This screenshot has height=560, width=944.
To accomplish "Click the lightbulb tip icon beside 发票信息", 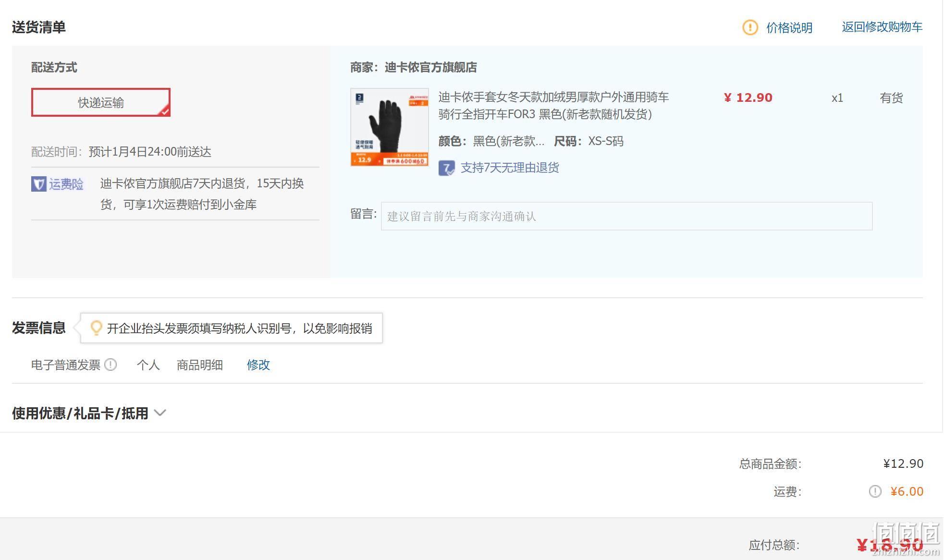I will point(96,328).
